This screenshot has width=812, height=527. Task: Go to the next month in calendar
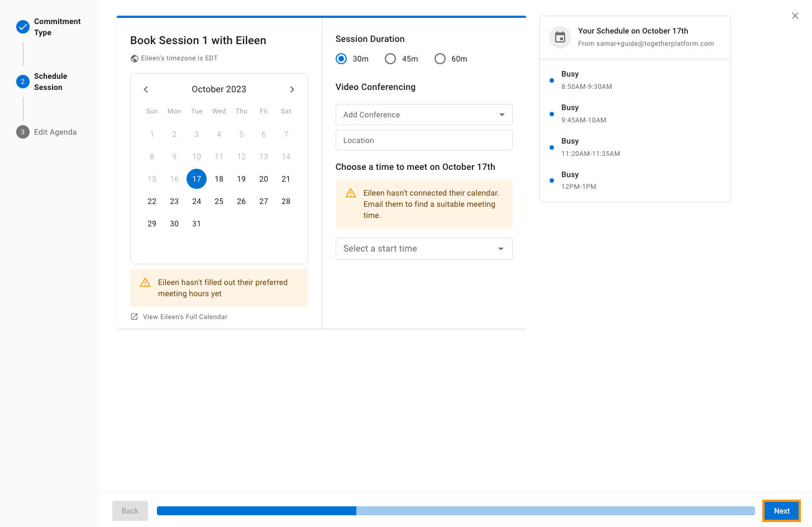click(x=292, y=89)
